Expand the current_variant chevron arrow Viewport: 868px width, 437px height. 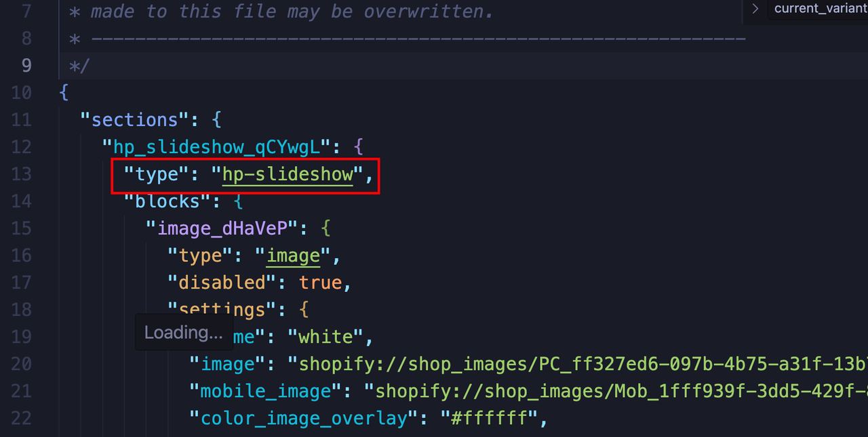point(755,9)
